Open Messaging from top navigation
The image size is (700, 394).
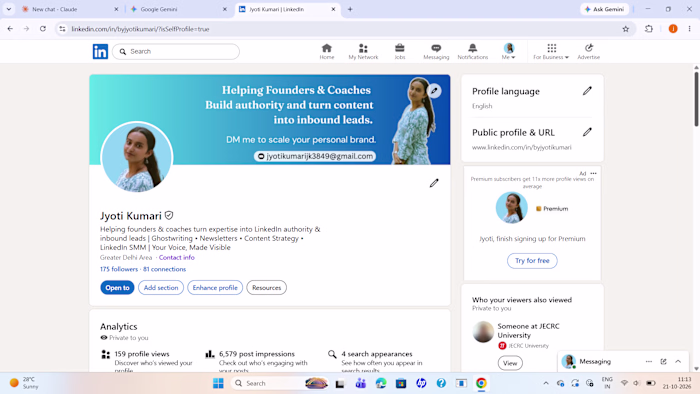click(436, 52)
